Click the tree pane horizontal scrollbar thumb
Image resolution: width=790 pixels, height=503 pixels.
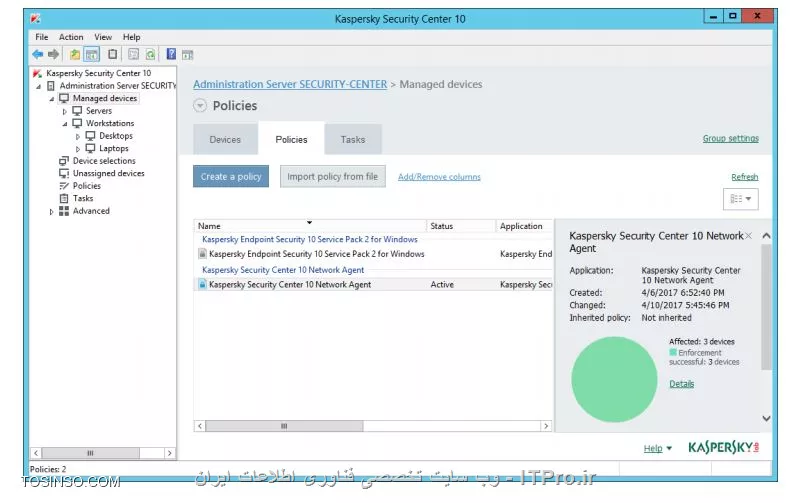click(90, 453)
